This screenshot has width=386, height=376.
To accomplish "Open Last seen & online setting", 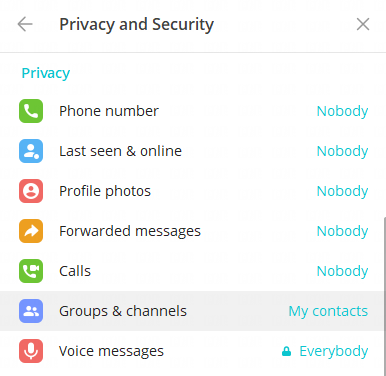I will (x=192, y=151).
